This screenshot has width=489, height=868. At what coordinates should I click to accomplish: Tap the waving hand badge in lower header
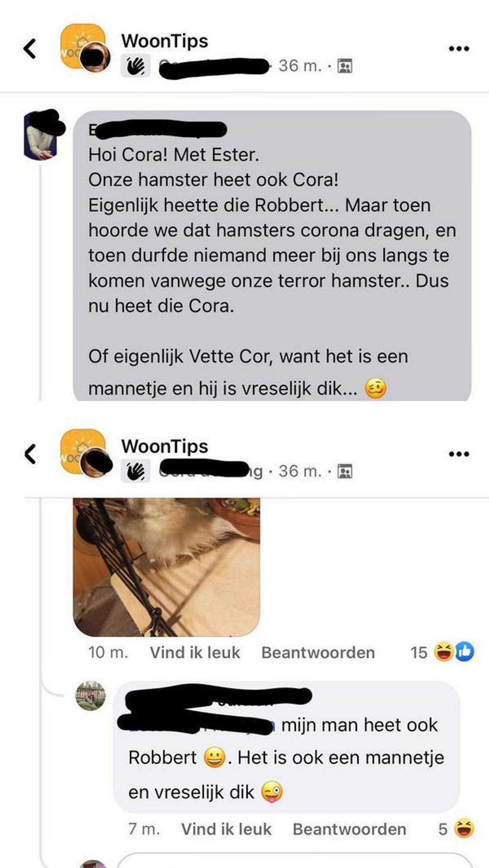tap(135, 471)
